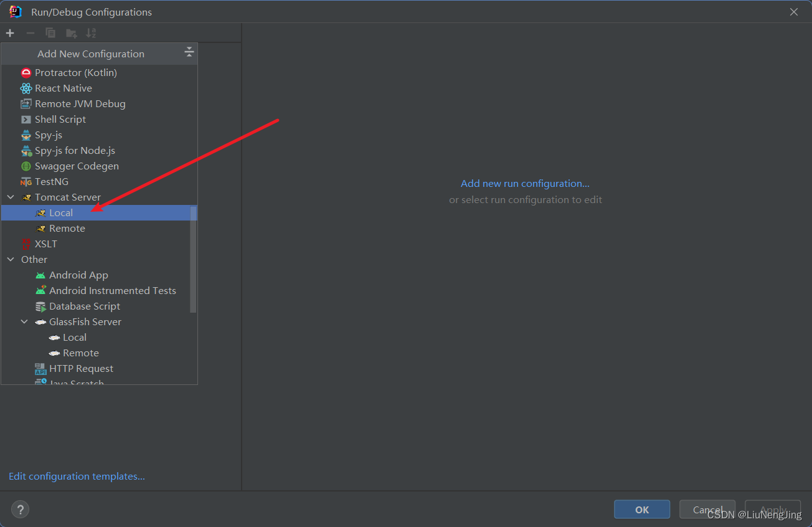Select the 'XSLT' row text
Image resolution: width=812 pixels, height=527 pixels.
tap(46, 244)
